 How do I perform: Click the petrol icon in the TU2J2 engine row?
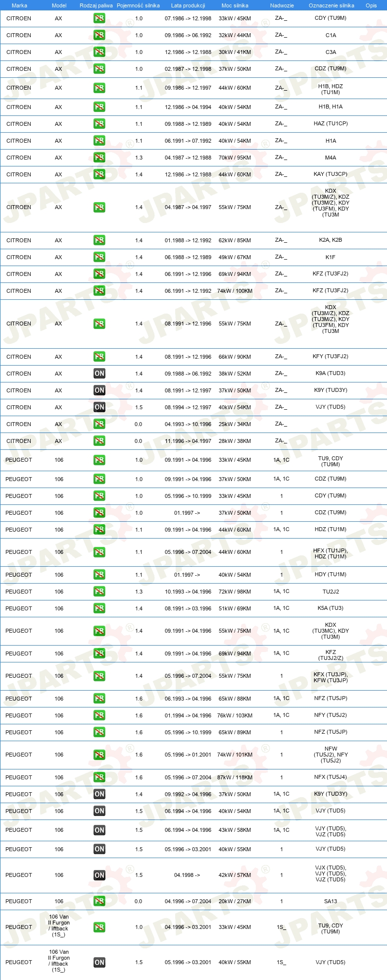tap(99, 592)
